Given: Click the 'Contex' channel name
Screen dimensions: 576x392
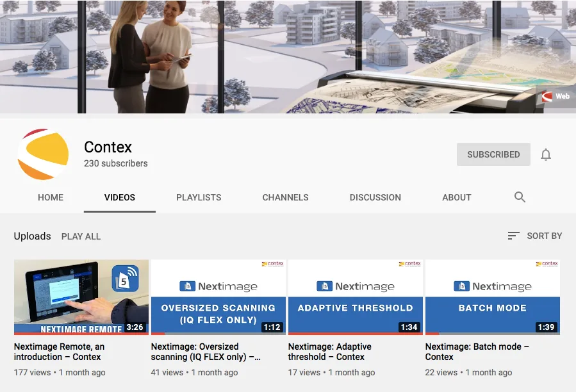Looking at the screenshot, I should pos(108,147).
